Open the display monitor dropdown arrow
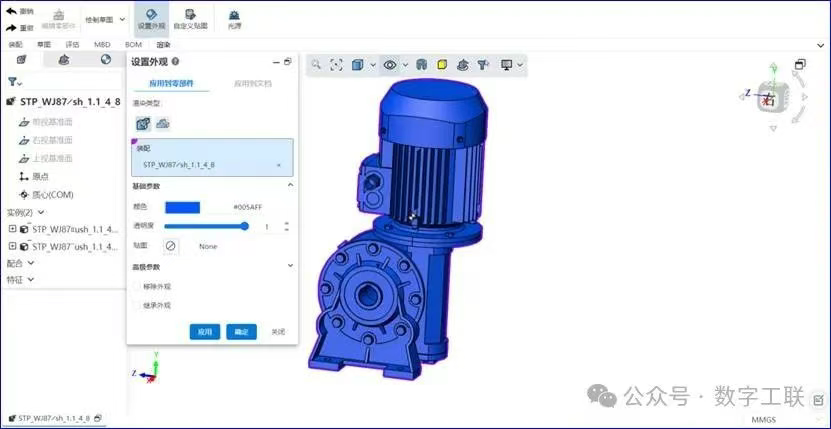 (520, 65)
